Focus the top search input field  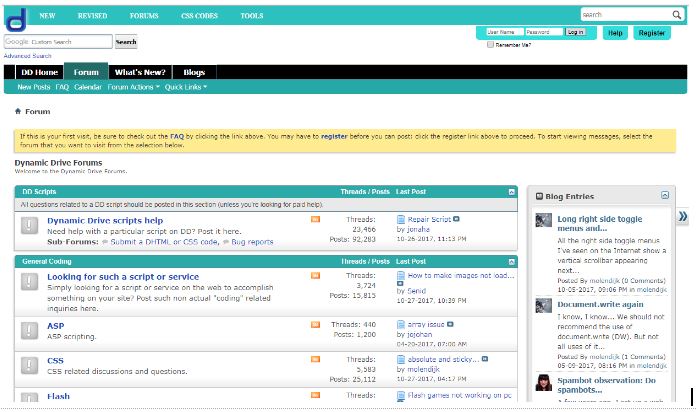pyautogui.click(x=625, y=15)
